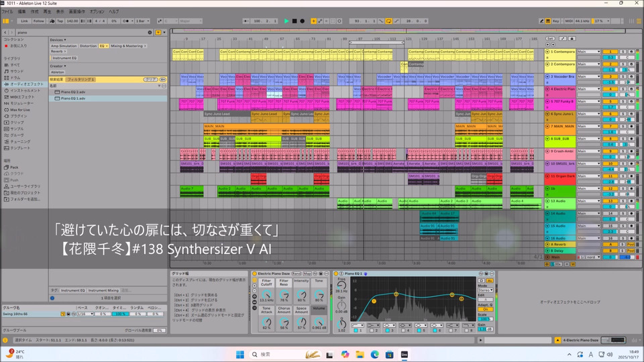Toggle the Adapt. Q On button
This screenshot has width=644, height=362.
pos(486,309)
